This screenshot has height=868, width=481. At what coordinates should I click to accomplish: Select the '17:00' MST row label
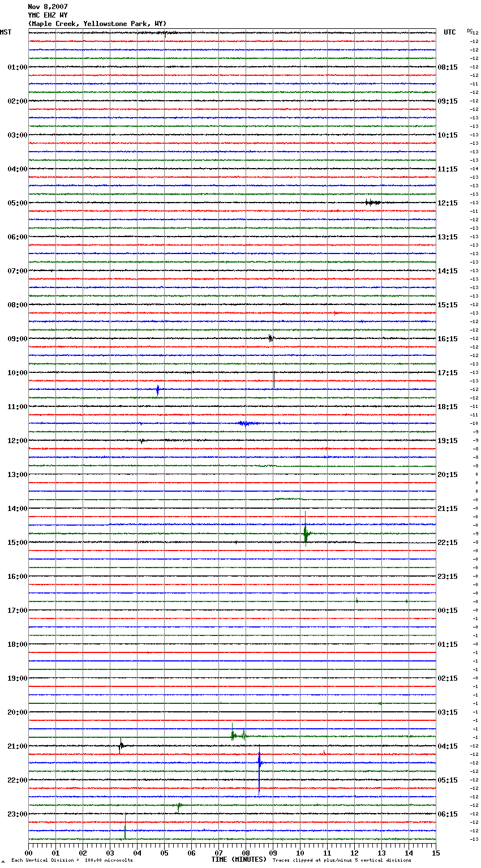[x=18, y=611]
